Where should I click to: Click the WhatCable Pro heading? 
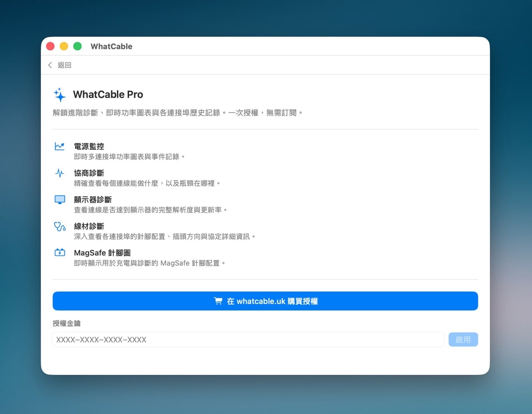tap(108, 94)
